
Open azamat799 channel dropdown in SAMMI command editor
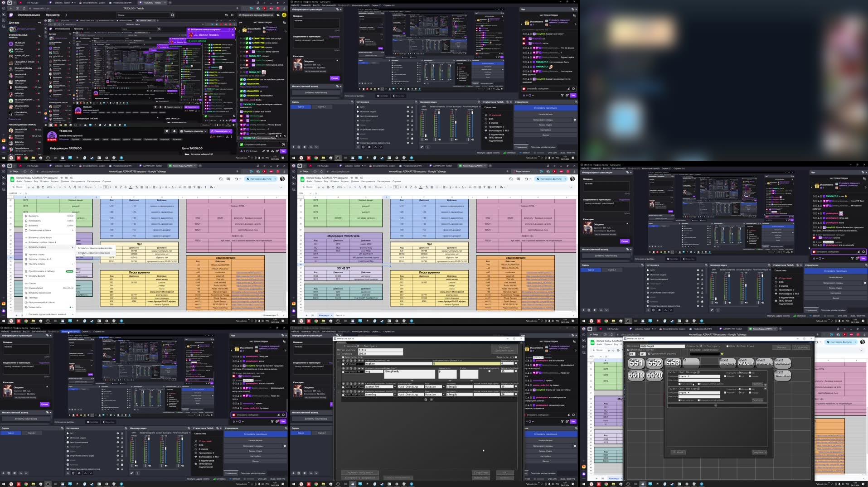click(x=395, y=387)
